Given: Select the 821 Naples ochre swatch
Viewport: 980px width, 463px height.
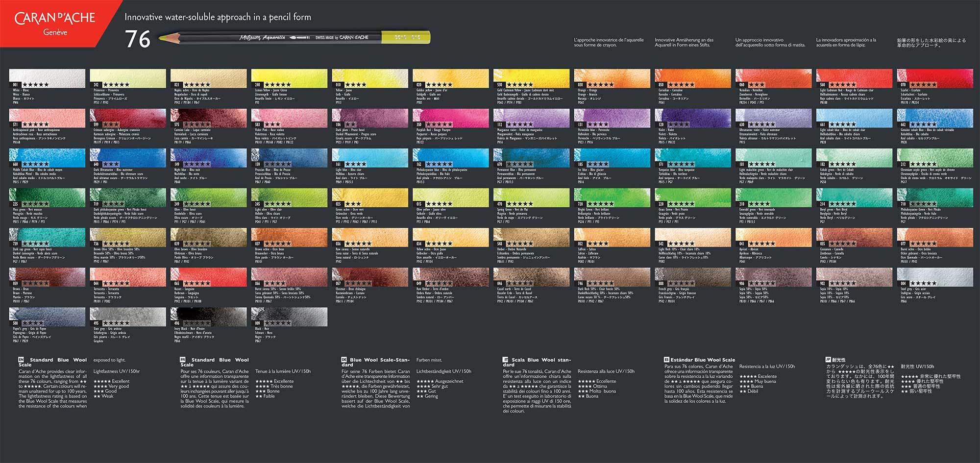Looking at the screenshot, I should pos(209,78).
